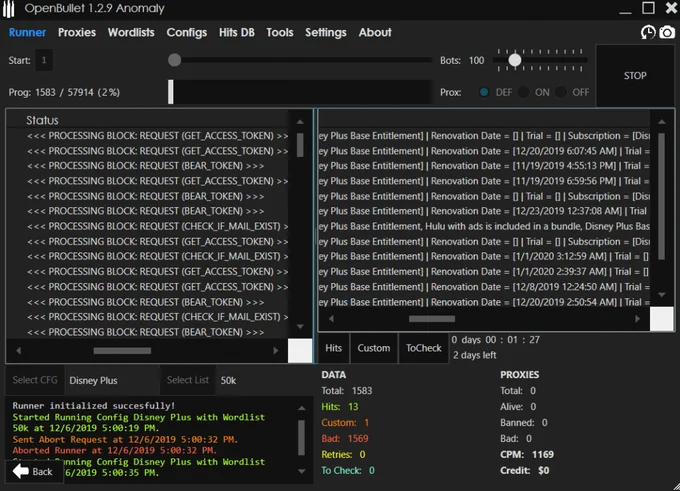Click the 'Sent Abort Request' log line

coord(125,439)
